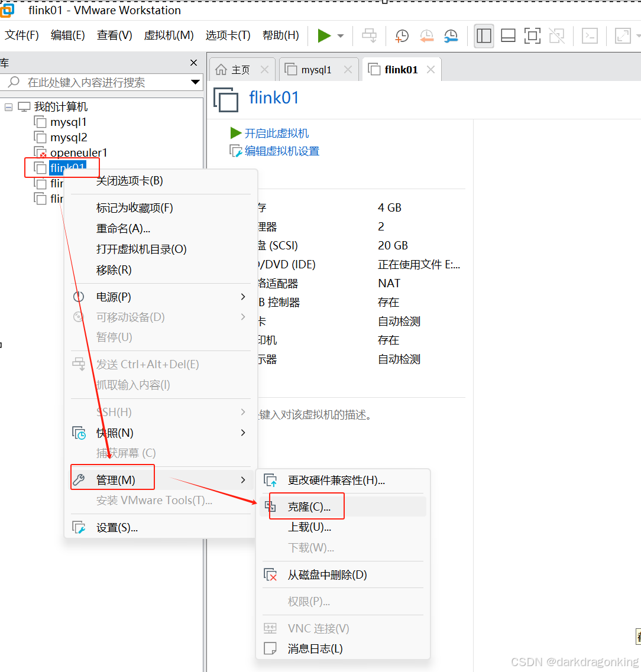
Task: Click the NAT network adapter value
Action: click(389, 283)
